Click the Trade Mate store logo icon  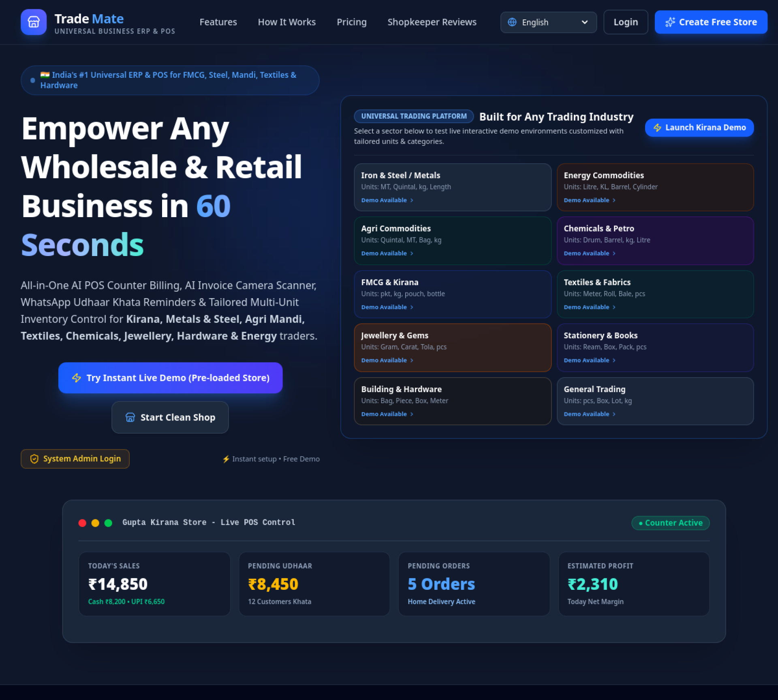click(x=34, y=22)
